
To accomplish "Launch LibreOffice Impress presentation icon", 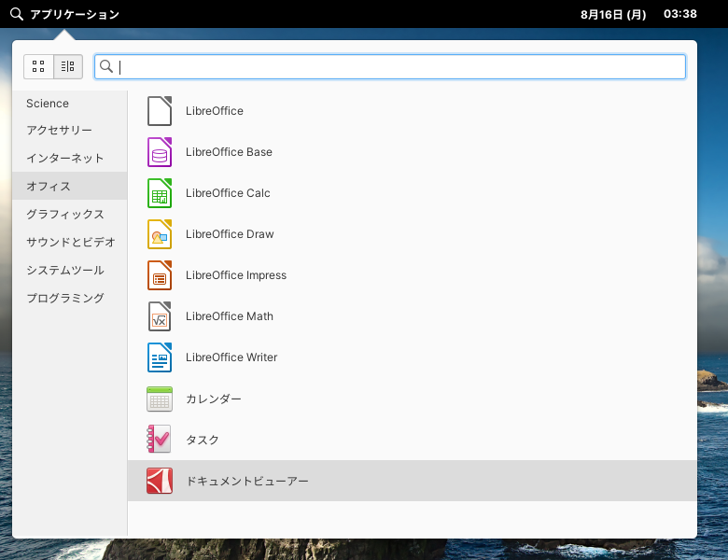I will (x=160, y=275).
